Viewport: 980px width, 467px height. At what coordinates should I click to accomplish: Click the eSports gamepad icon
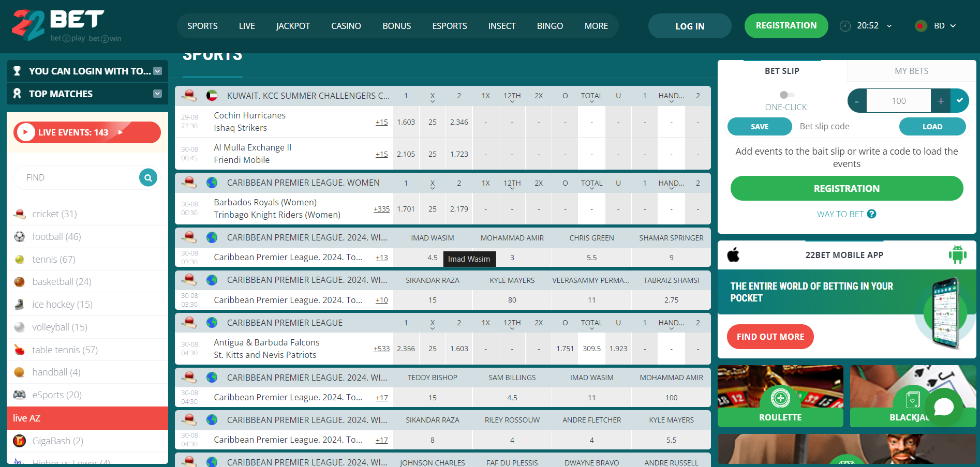[x=20, y=395]
